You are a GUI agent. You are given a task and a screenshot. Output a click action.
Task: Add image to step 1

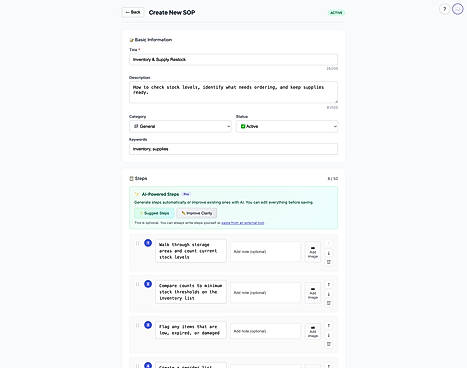click(x=313, y=252)
